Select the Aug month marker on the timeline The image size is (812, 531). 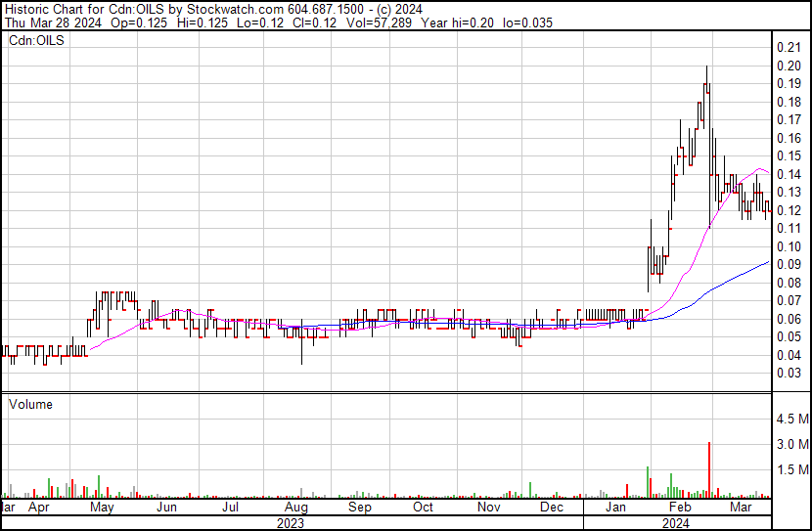(x=295, y=509)
